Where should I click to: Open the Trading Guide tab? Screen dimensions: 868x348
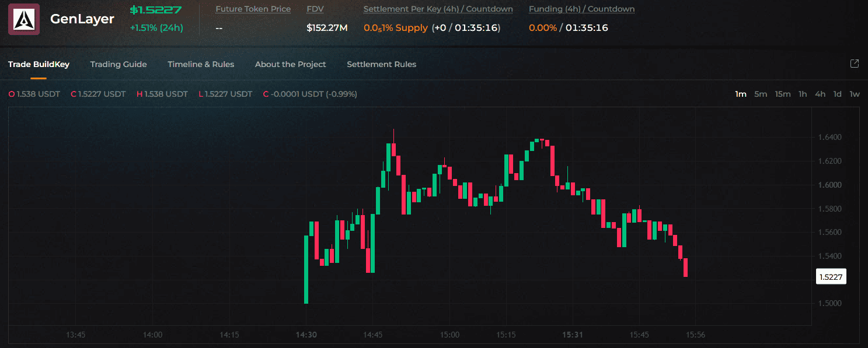(x=118, y=64)
